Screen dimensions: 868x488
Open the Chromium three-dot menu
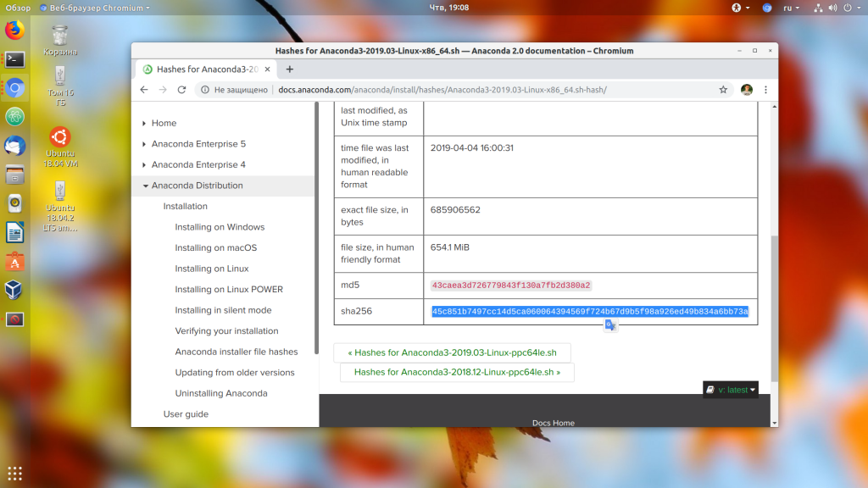tap(765, 90)
